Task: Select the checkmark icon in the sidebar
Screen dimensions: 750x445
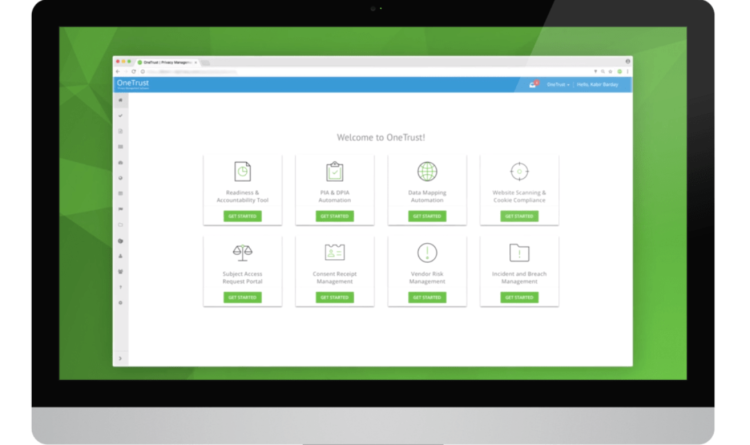Action: [121, 116]
